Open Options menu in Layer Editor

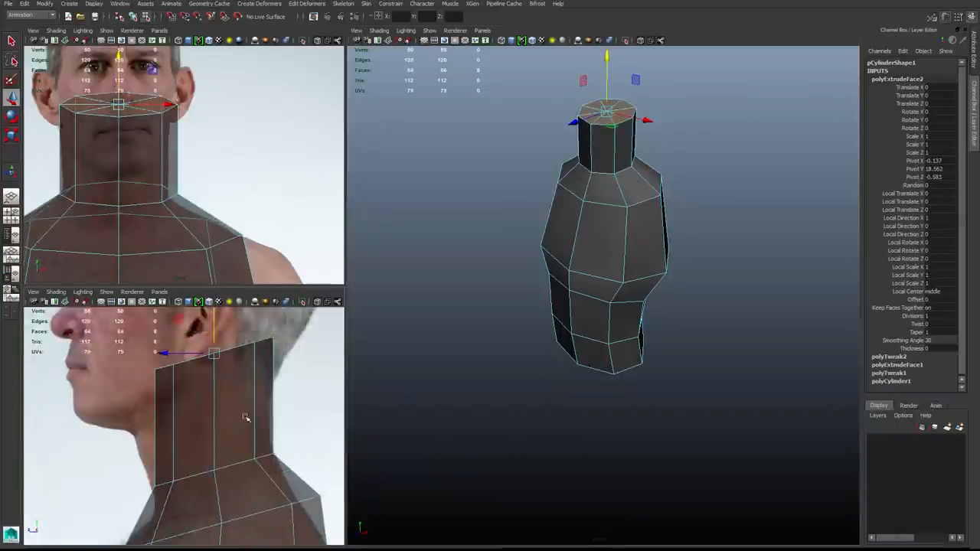(903, 416)
